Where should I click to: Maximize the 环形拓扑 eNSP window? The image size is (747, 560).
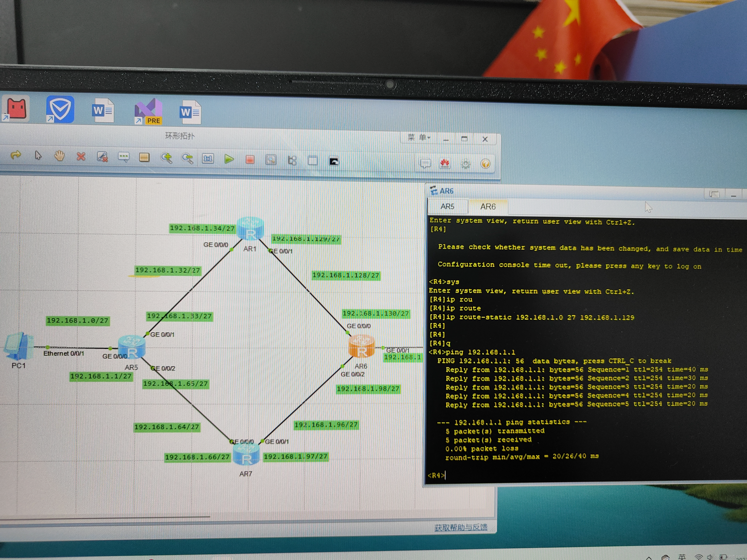point(464,139)
